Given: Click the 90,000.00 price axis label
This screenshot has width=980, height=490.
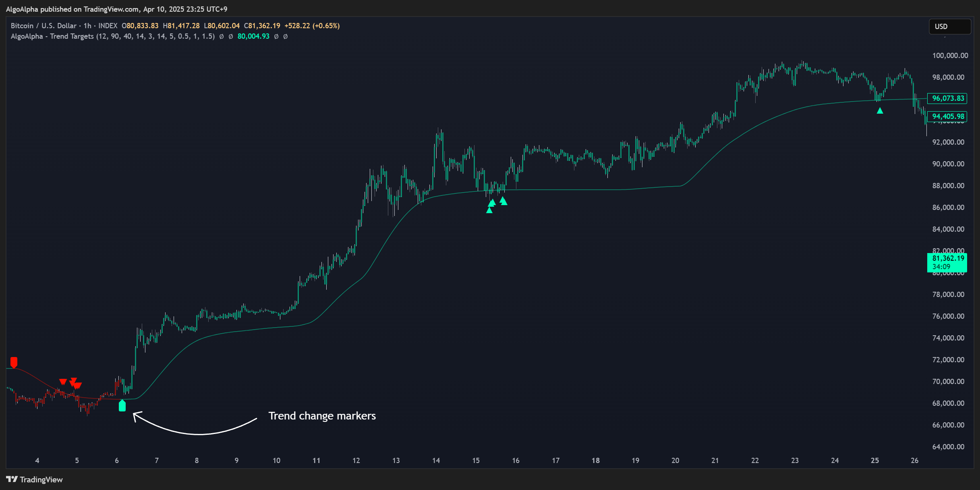Looking at the screenshot, I should [x=949, y=164].
